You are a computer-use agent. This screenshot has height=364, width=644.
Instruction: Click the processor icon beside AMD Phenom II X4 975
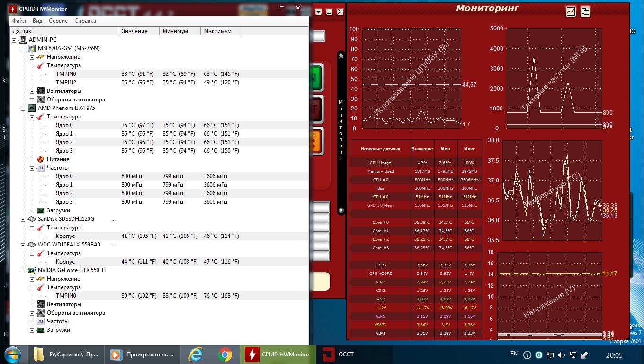pos(32,108)
